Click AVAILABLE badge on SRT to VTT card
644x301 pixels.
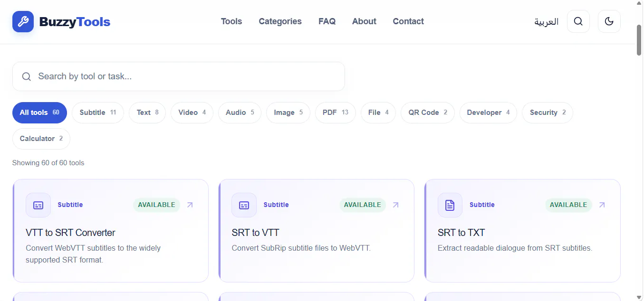tap(362, 205)
